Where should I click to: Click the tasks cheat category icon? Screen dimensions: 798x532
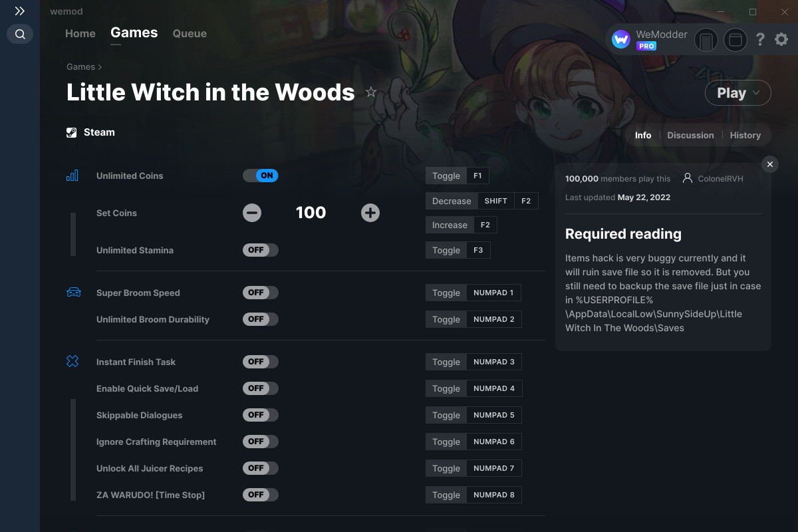point(72,361)
